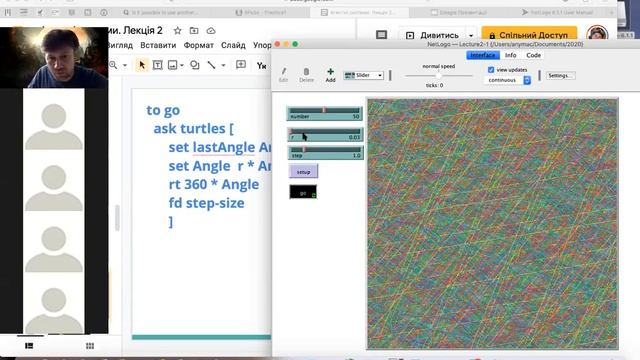Open the continuous update mode dropdown

[x=507, y=80]
